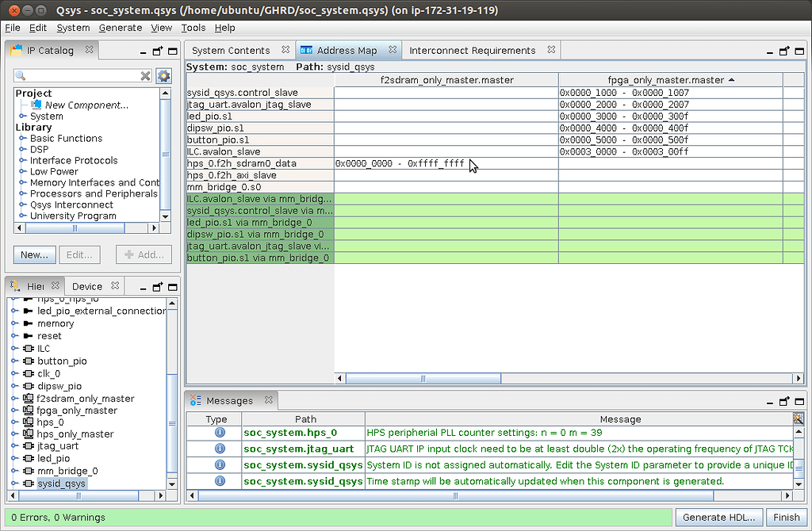Image resolution: width=812 pixels, height=531 pixels.
Task: Select led_pio.s1 row in address map
Action: click(x=260, y=116)
